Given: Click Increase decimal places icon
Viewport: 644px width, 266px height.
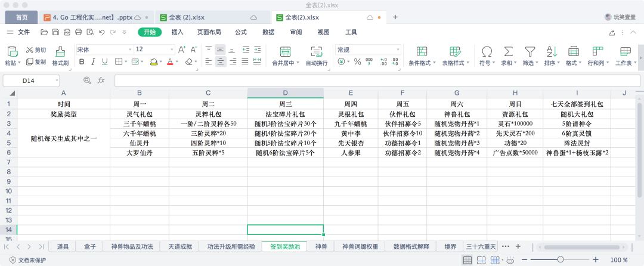Looking at the screenshot, I should point(383,62).
